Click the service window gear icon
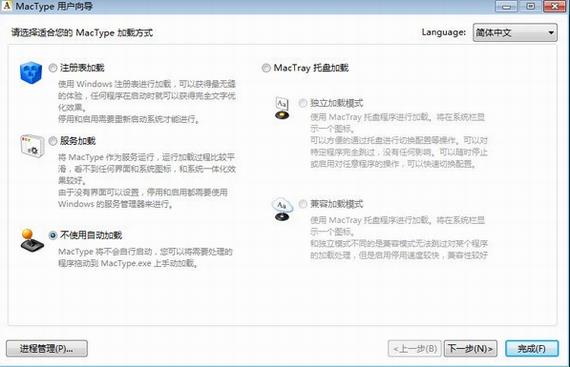570x367 pixels. pos(32,146)
